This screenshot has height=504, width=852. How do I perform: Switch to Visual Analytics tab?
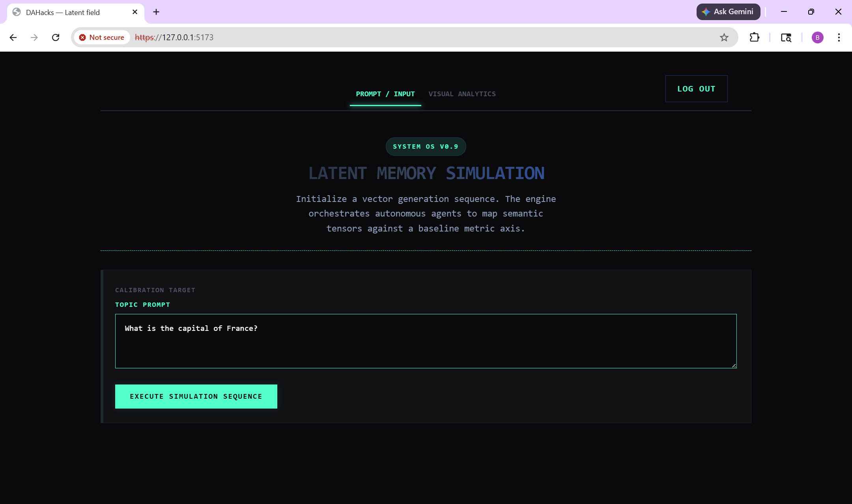(462, 94)
